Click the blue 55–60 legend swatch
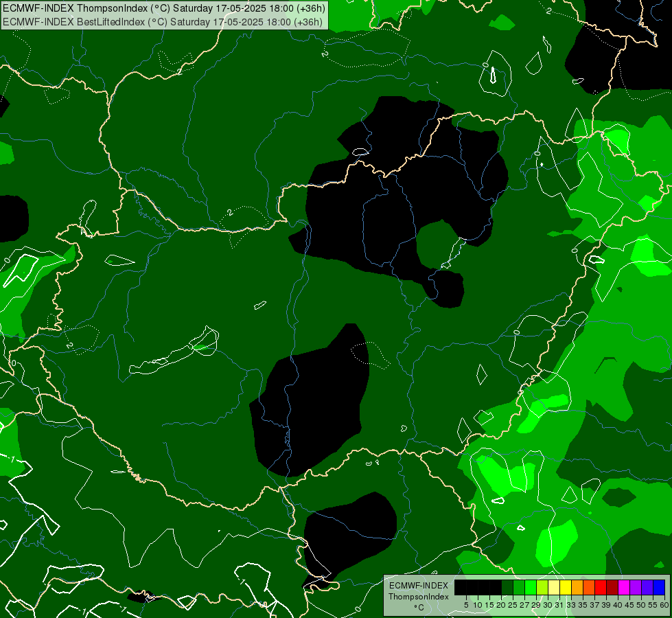Screen dimensions: 672x618 pos(659,587)
